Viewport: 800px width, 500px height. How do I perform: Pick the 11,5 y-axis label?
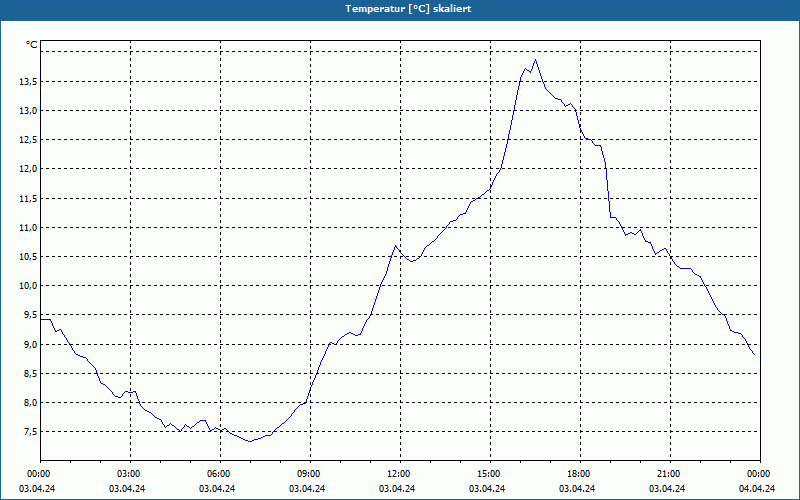pos(28,198)
